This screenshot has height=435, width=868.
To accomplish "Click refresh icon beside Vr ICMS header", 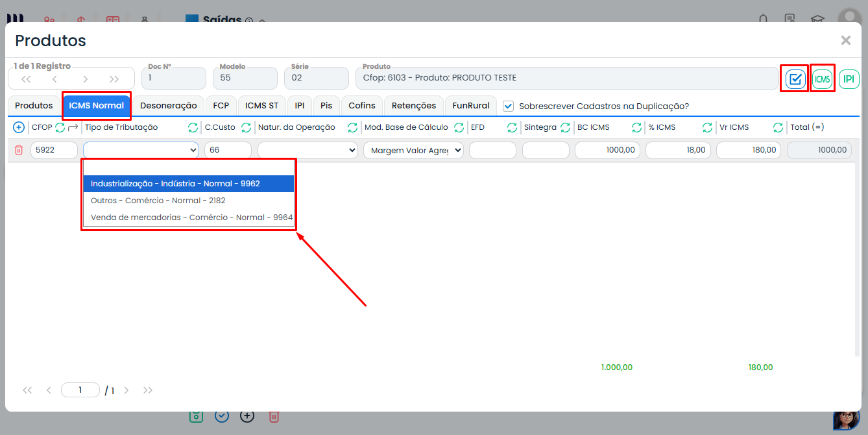I will [778, 127].
